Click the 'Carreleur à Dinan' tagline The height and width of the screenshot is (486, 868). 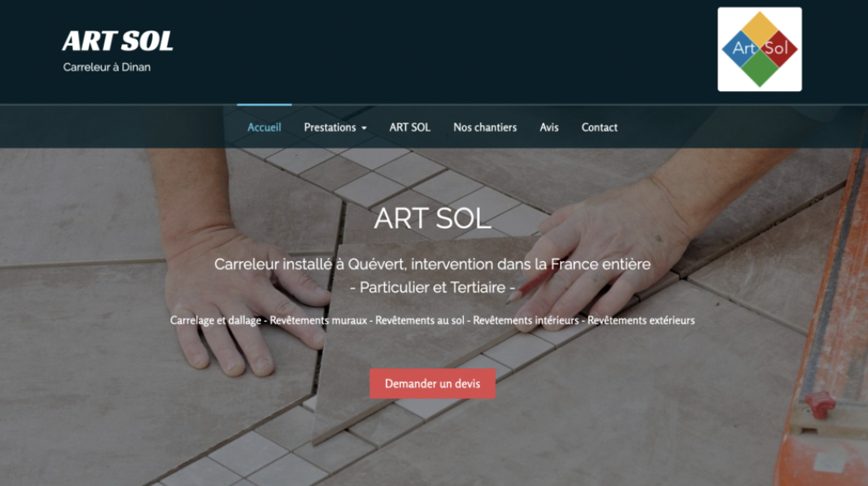107,67
